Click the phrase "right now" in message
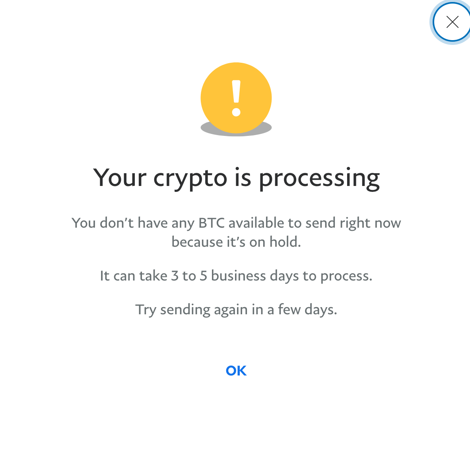The width and height of the screenshot is (470, 476). (370, 224)
